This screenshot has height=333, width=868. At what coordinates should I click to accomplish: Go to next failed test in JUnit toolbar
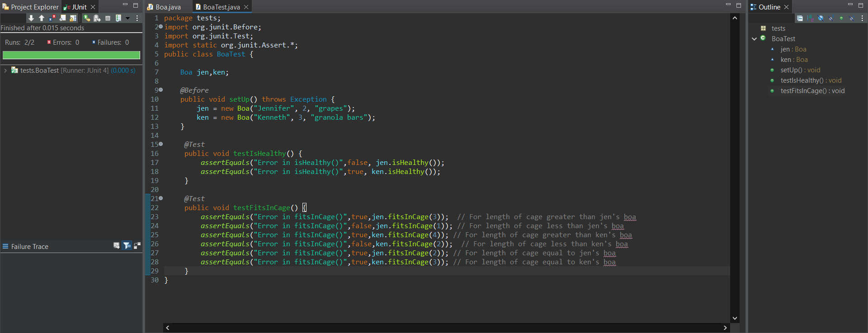point(31,18)
